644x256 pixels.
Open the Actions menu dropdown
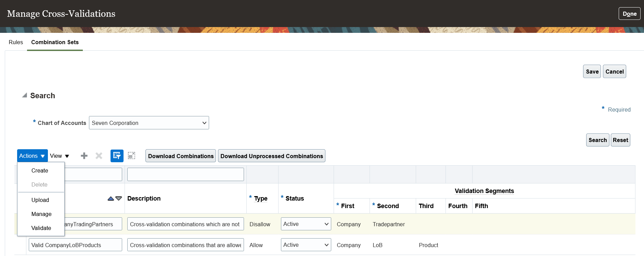33,156
